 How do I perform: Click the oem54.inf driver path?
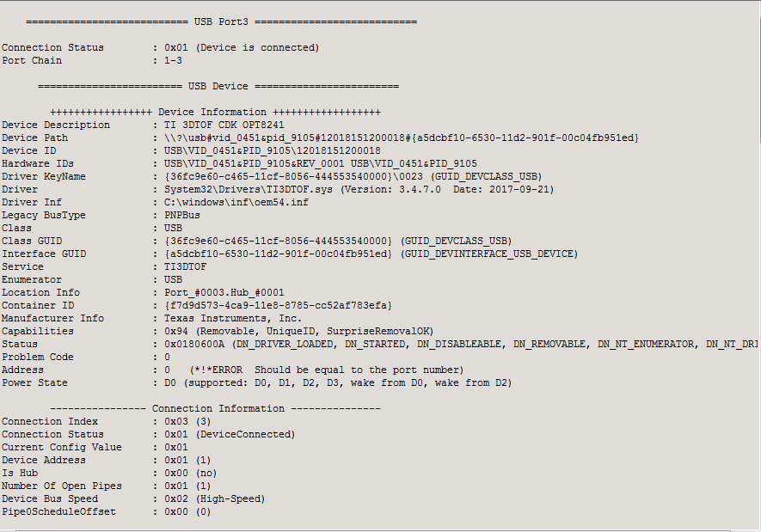[x=236, y=202]
